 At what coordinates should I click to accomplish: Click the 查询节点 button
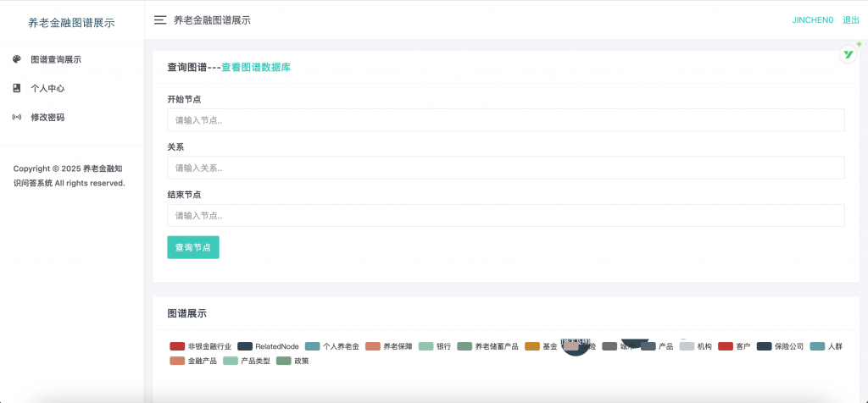pos(193,247)
